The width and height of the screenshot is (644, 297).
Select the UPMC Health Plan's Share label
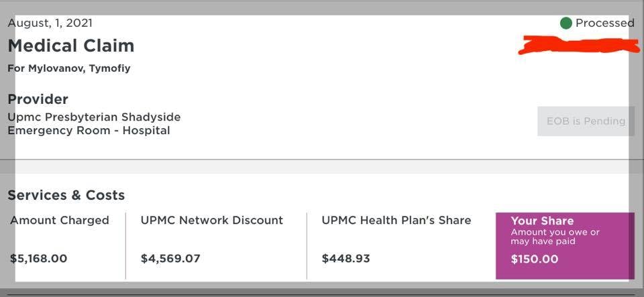point(396,220)
